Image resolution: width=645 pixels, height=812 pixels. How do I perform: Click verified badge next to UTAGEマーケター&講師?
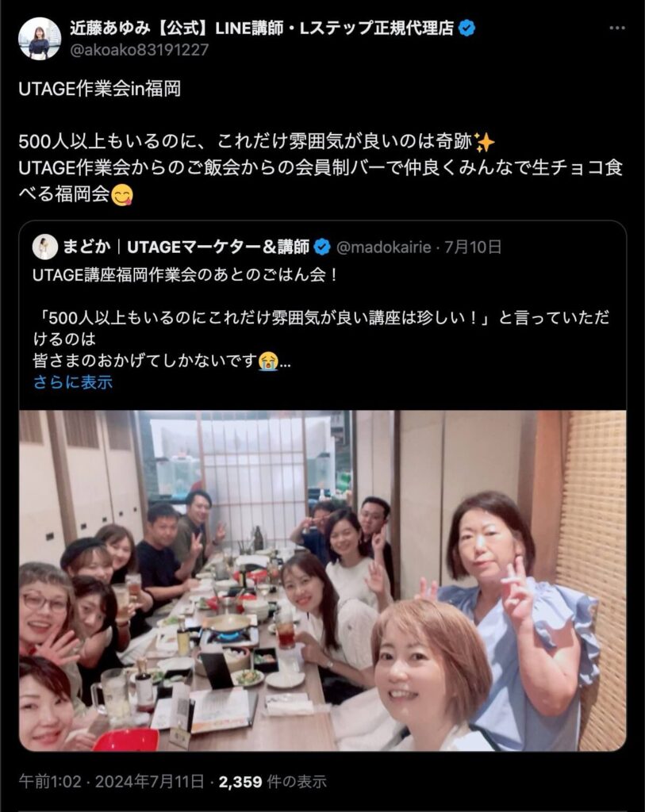click(322, 247)
